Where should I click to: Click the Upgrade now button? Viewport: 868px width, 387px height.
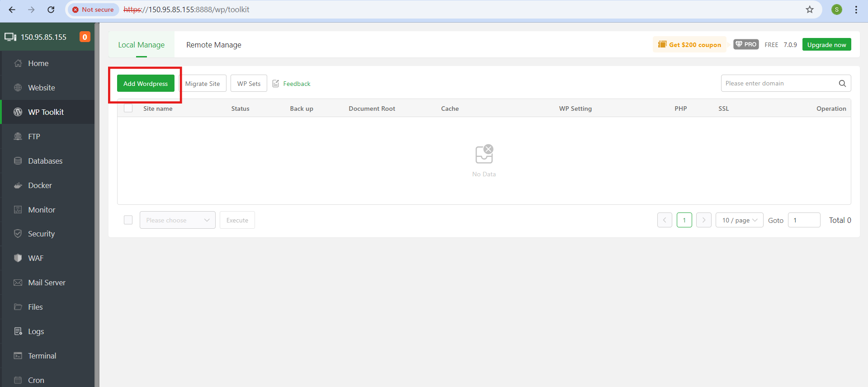click(x=826, y=44)
